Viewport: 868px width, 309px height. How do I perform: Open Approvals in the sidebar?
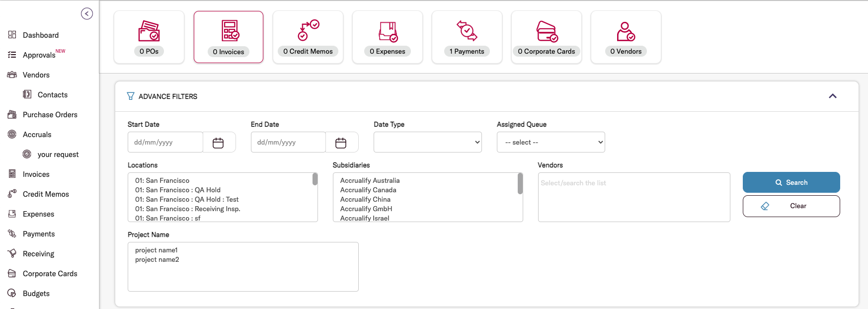coord(39,55)
